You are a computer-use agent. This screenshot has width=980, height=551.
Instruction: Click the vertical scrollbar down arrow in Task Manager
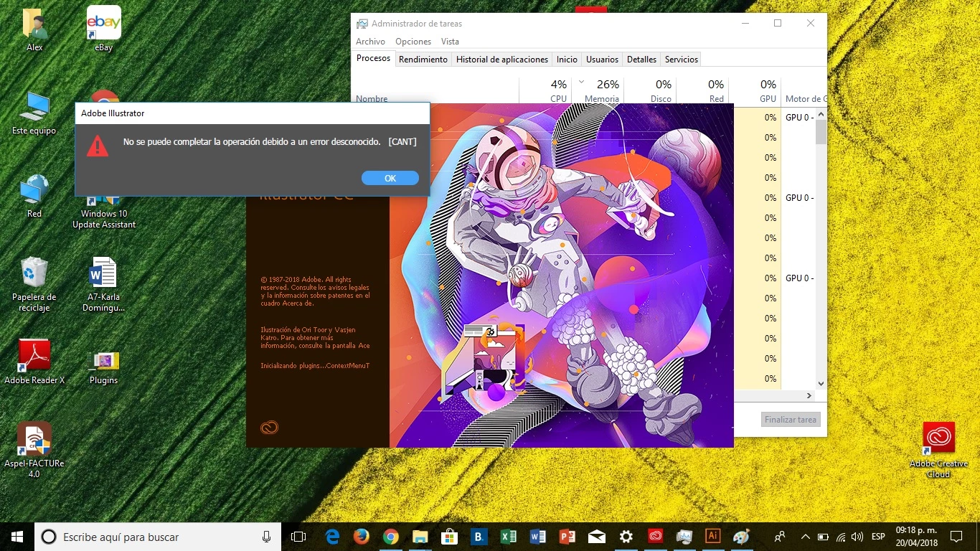821,384
